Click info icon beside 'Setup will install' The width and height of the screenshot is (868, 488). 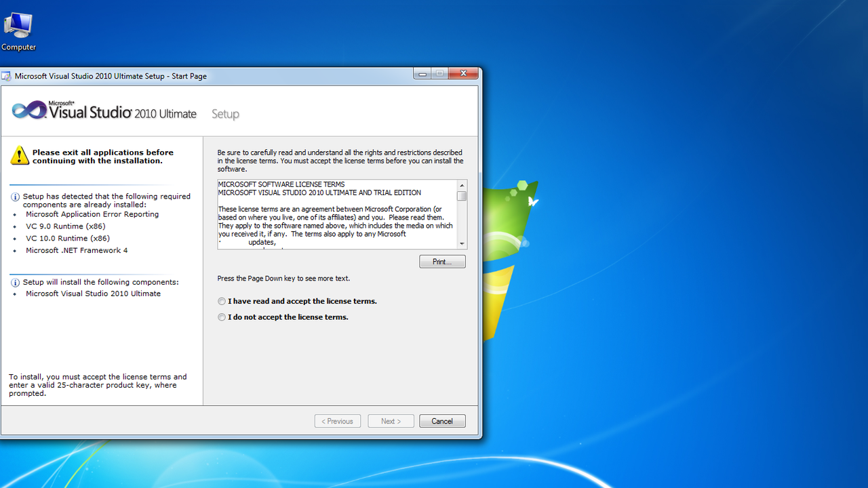[x=15, y=282]
